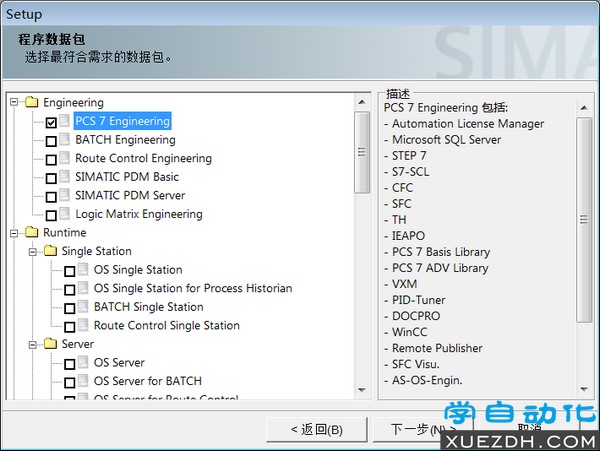The image size is (600, 451).
Task: Check the BATCH Engineering checkbox
Action: coord(51,141)
